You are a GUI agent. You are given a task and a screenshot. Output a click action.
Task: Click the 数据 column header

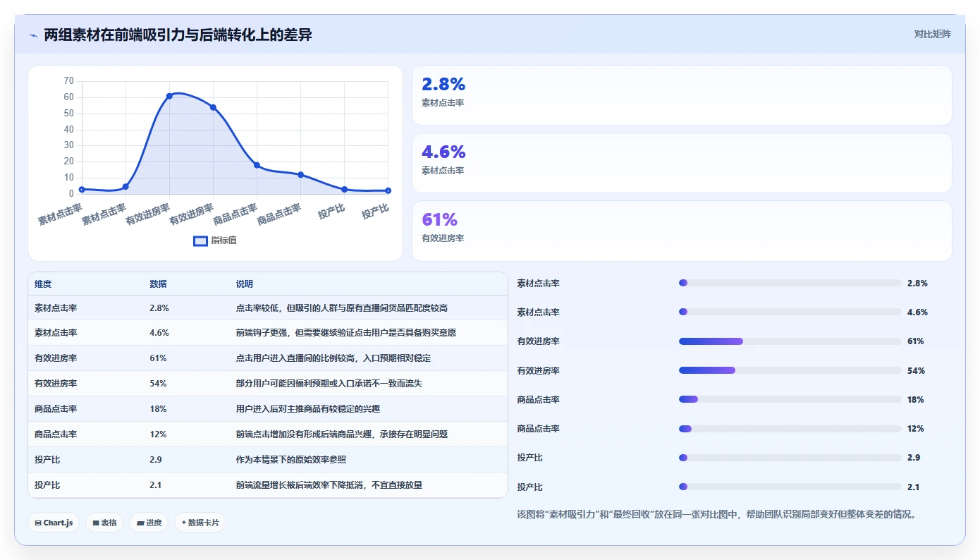[158, 284]
